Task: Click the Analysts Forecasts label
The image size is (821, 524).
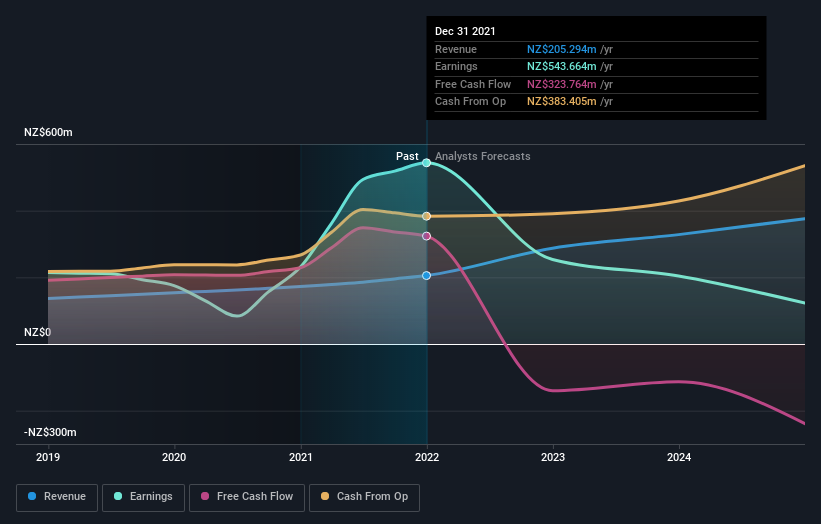Action: (x=483, y=157)
